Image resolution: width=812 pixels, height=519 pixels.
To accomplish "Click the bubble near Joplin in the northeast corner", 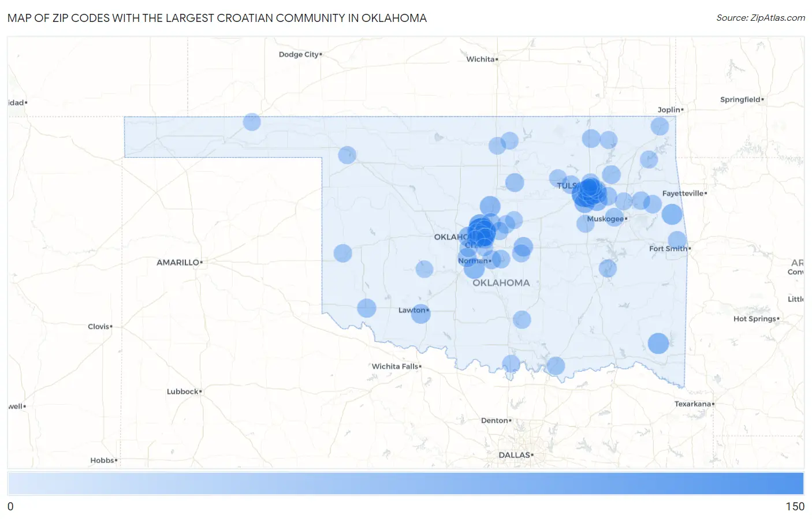I will tap(660, 126).
